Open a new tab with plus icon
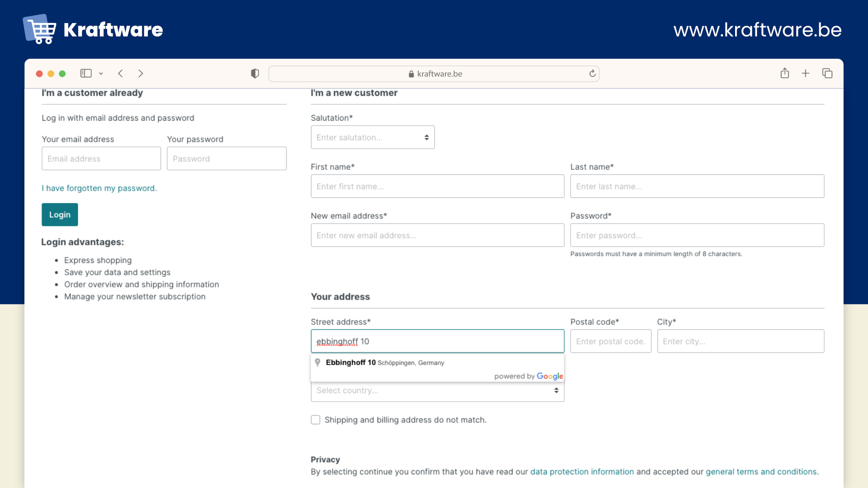 806,73
